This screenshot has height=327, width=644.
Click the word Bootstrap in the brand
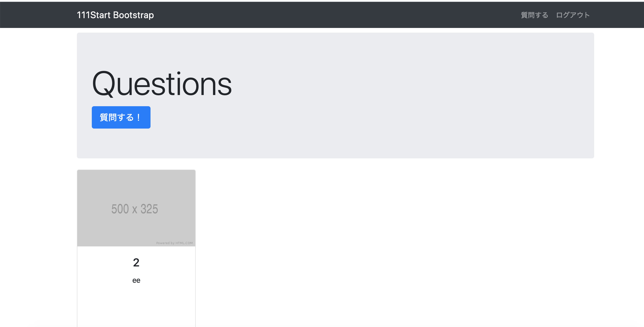[x=134, y=15]
